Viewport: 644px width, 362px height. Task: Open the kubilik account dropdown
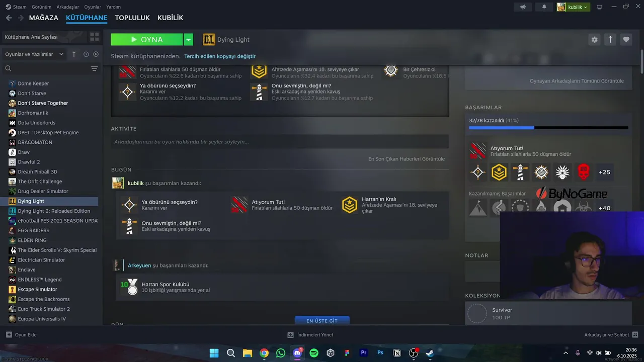point(573,7)
